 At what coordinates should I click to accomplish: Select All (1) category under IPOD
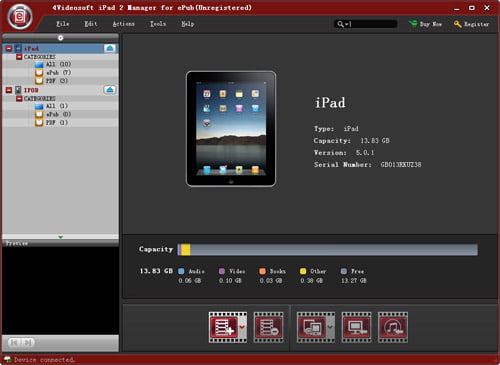coord(57,106)
